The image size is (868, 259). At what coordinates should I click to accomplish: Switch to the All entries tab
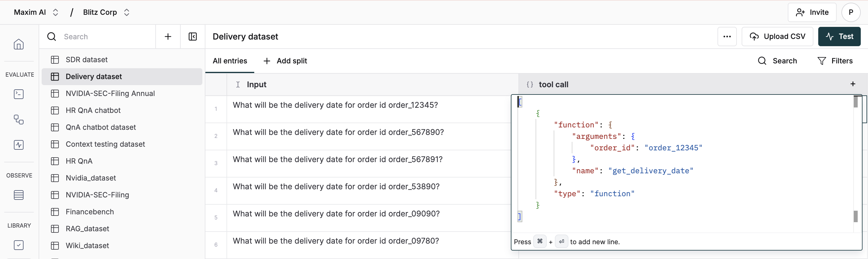(230, 61)
